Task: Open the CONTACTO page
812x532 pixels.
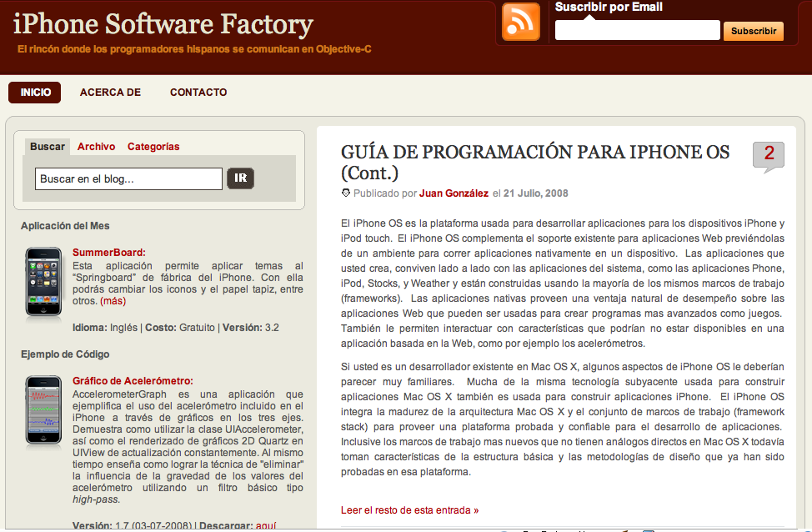Action: [198, 93]
